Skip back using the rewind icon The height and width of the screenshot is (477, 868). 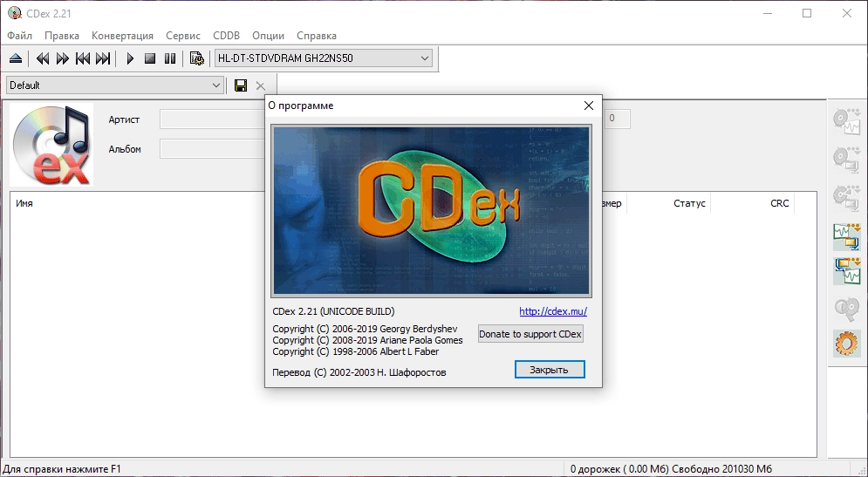(x=43, y=58)
